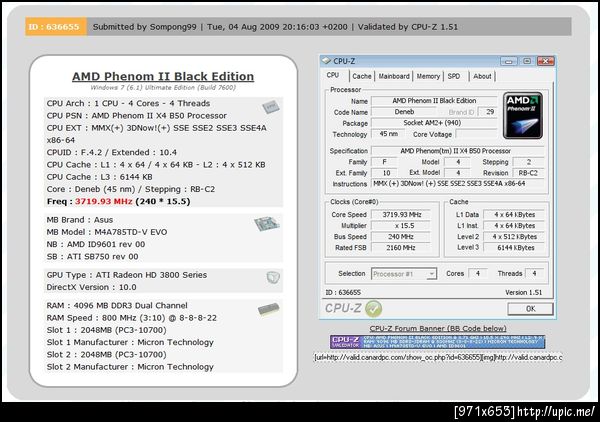The height and width of the screenshot is (422, 600).
Task: Click the Revision RB-C2 value
Action: click(x=528, y=173)
